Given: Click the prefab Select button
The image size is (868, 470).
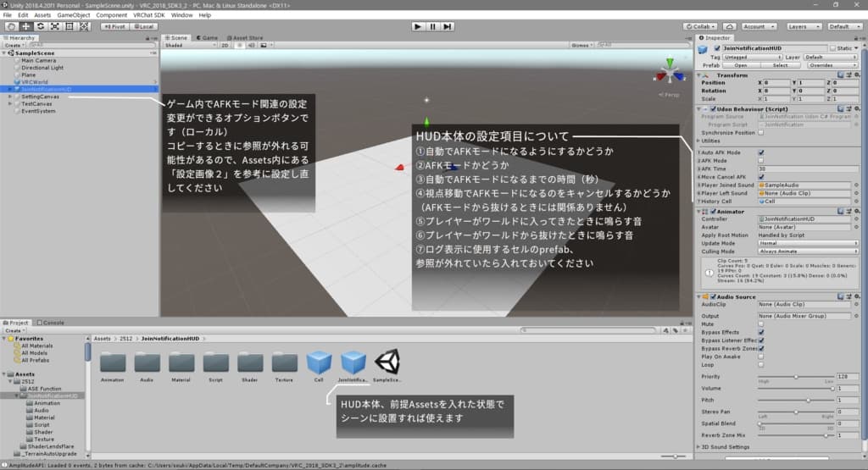Looking at the screenshot, I should coord(780,65).
